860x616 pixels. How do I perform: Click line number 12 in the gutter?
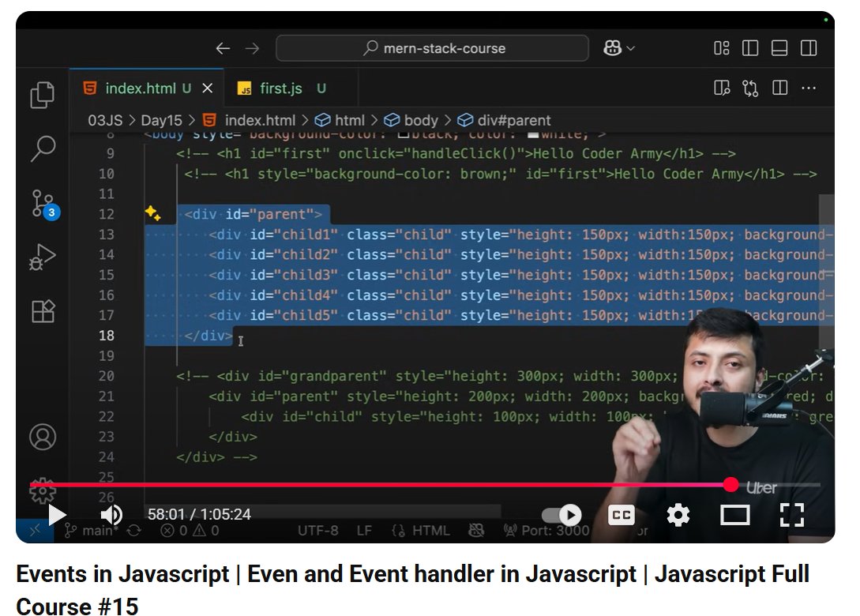click(107, 214)
